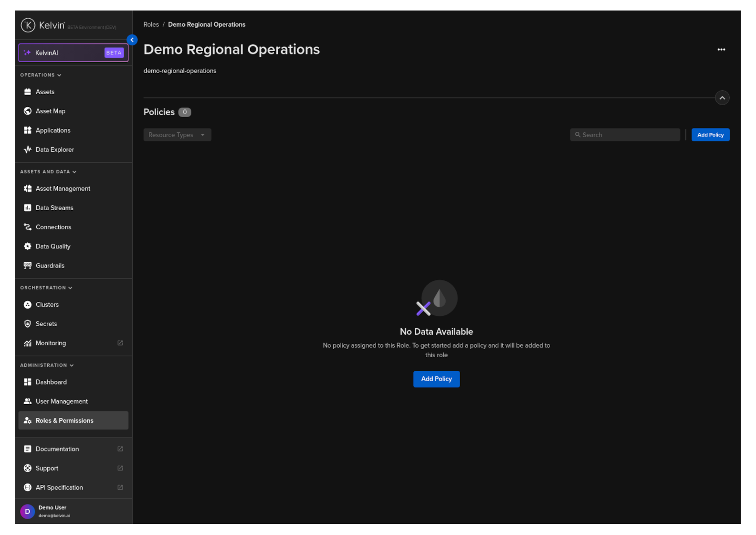Open the Resource Types dropdown

177,135
